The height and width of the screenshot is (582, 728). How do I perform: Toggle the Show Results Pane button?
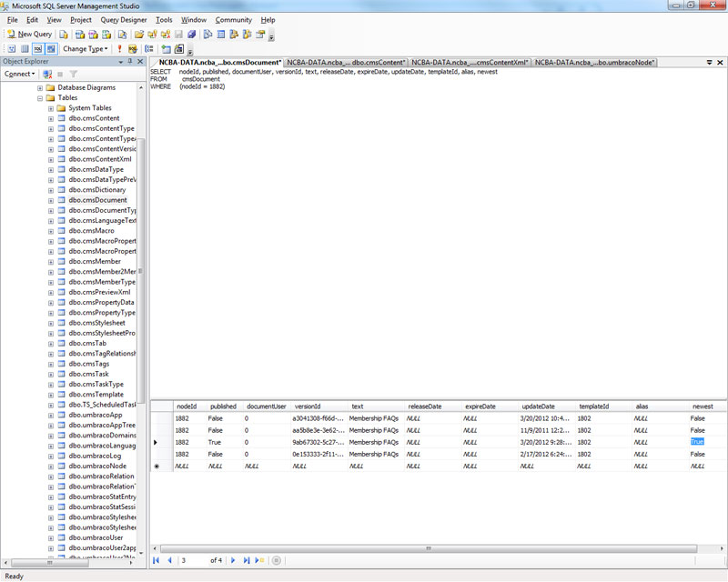click(x=51, y=49)
